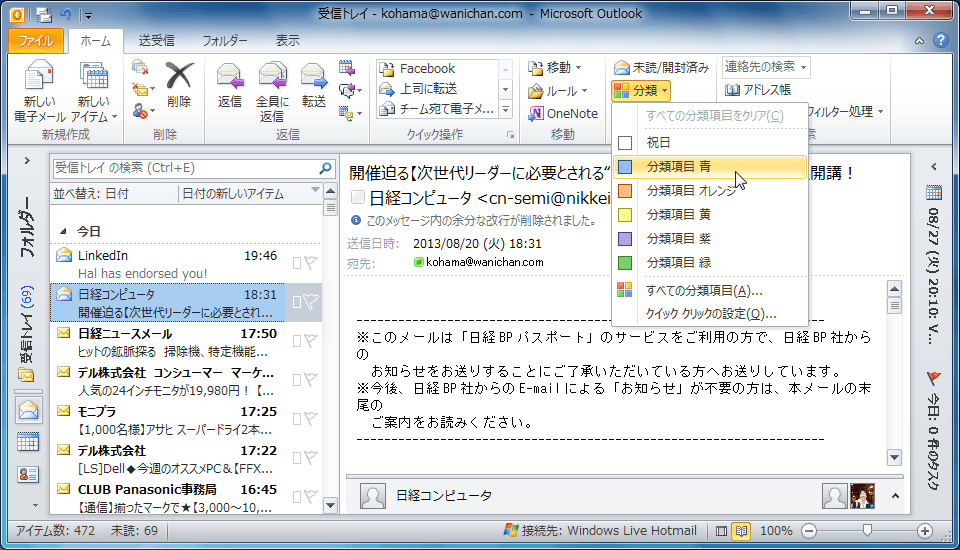Select the チーム宛て電子メール quick step

pyautogui.click(x=437, y=109)
